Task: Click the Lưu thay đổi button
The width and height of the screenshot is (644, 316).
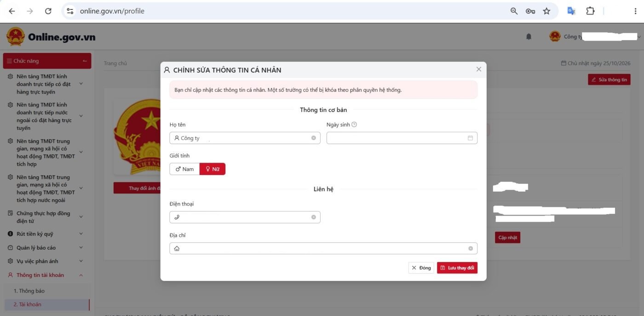Action: click(457, 268)
